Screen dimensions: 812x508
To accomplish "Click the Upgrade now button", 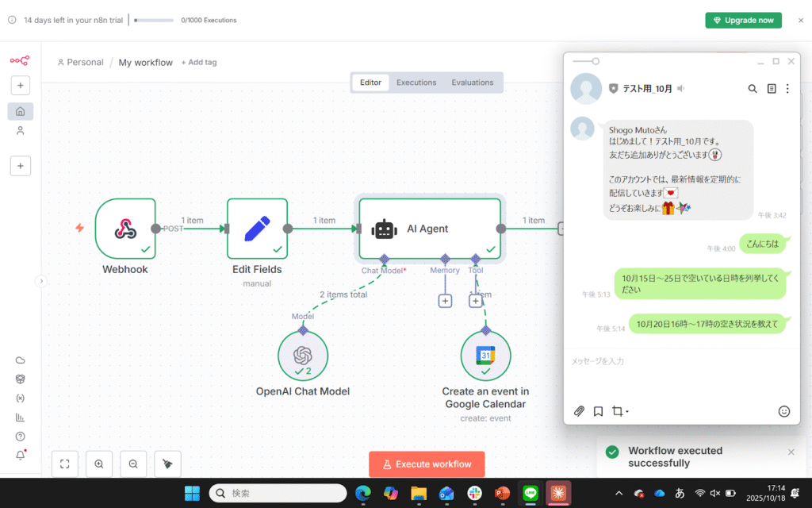I will coord(743,20).
